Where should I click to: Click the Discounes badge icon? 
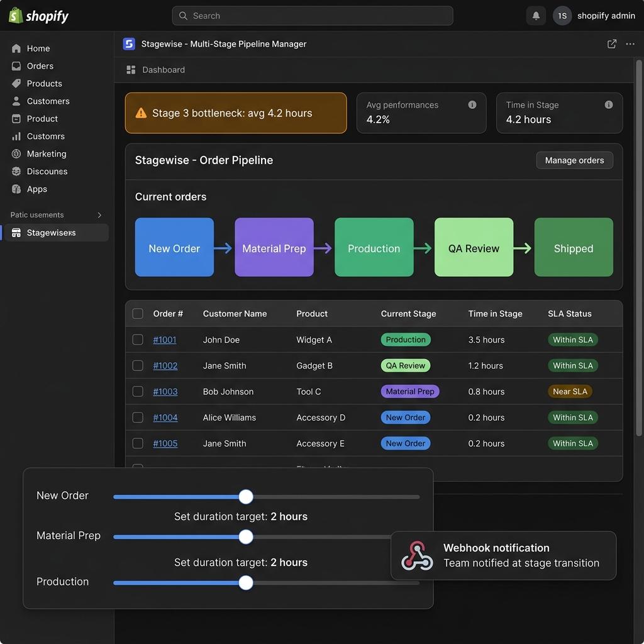tap(16, 171)
